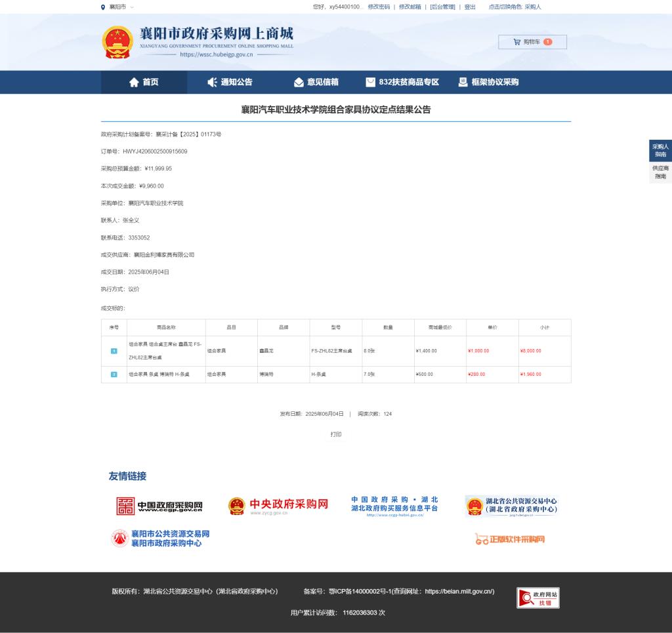Switch role via 点击切换角色 采购人
Screen dimensions: 672x633
[x=514, y=7]
